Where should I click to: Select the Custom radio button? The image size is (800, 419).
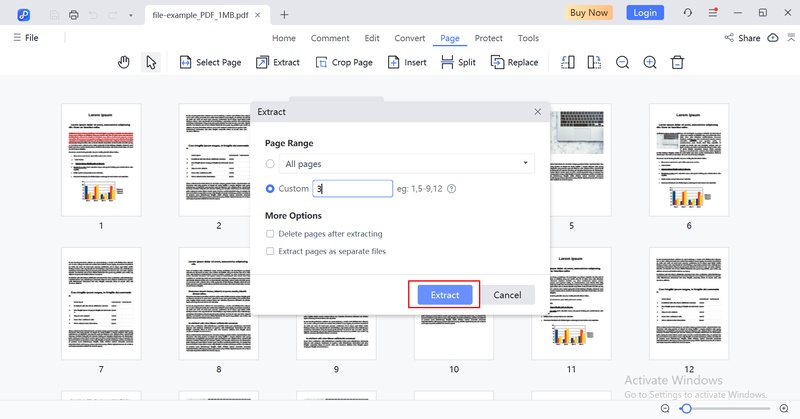[x=270, y=189]
